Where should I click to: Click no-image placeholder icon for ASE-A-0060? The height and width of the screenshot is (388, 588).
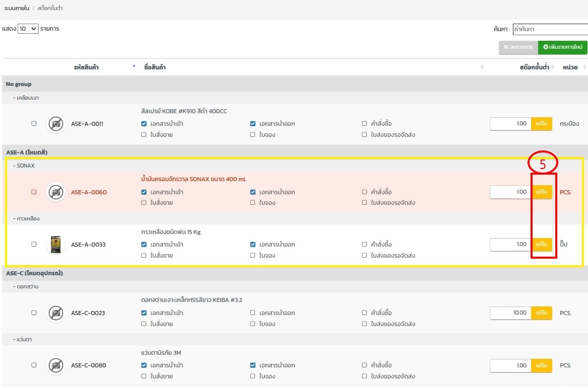(x=56, y=192)
